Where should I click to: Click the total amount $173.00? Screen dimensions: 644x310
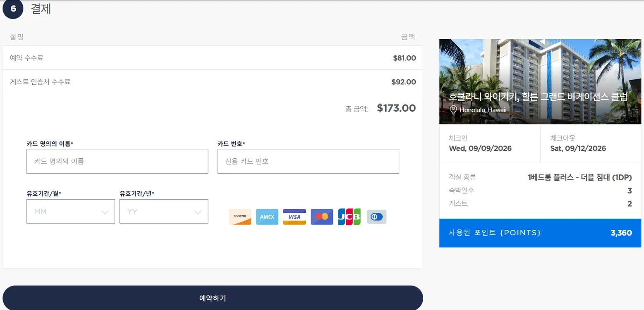click(396, 108)
